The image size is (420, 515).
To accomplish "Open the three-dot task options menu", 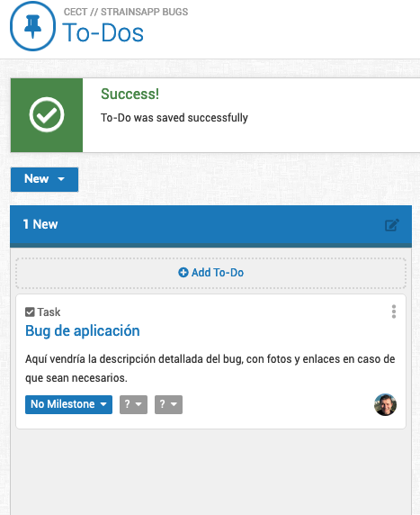I will [x=394, y=312].
